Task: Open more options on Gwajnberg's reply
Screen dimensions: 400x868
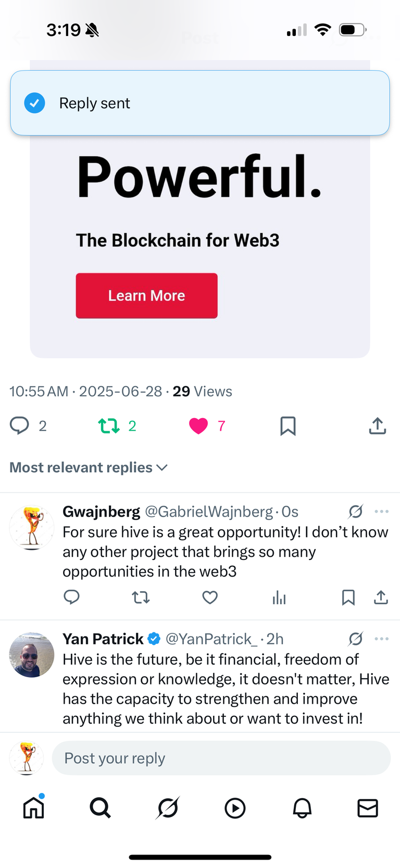Action: click(382, 511)
